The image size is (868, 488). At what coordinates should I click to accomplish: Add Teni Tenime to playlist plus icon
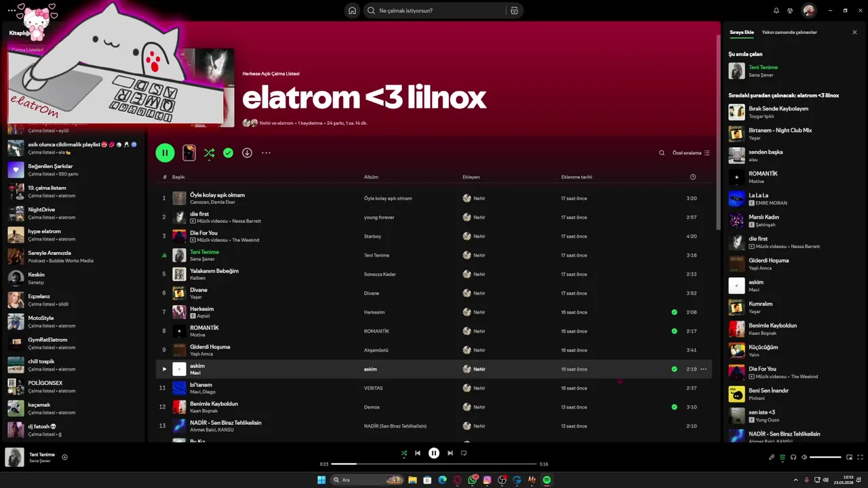pos(64,457)
